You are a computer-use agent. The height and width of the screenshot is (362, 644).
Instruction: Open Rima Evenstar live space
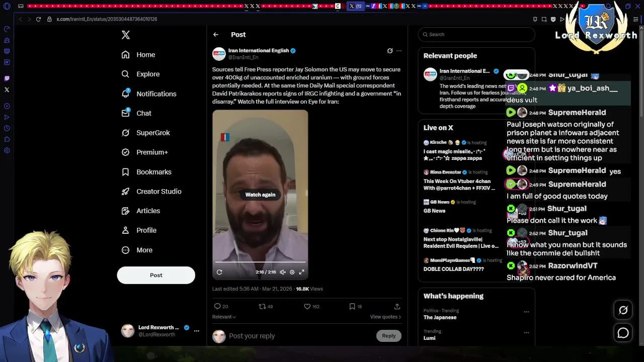click(460, 180)
